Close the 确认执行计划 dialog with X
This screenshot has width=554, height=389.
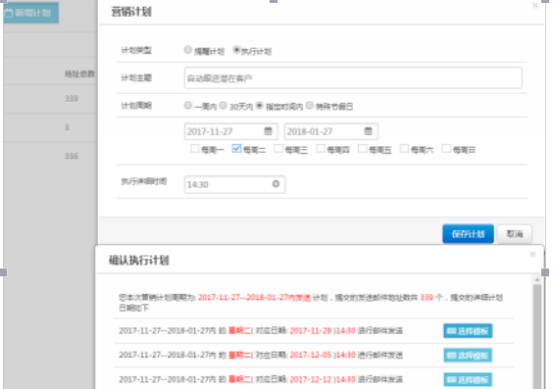click(x=533, y=254)
